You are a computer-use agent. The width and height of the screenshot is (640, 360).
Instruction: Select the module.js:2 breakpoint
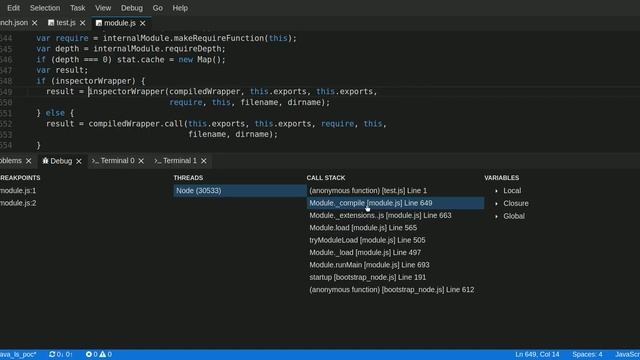[x=18, y=203]
